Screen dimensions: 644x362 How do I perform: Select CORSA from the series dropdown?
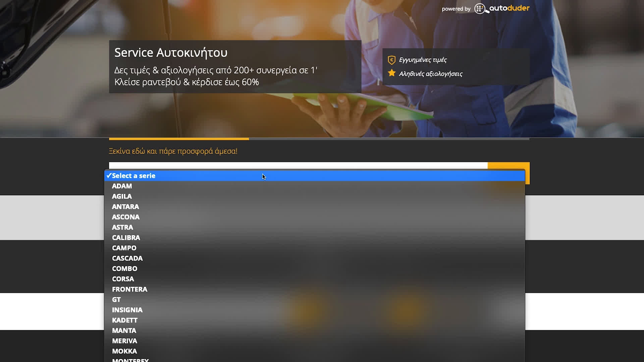coord(123,279)
